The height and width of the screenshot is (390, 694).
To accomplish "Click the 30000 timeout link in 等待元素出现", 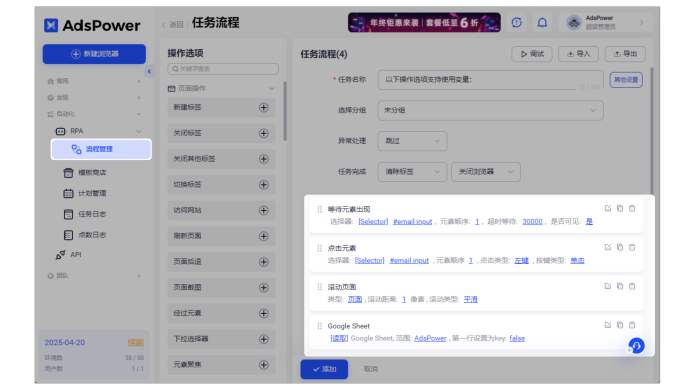I will click(x=532, y=221).
